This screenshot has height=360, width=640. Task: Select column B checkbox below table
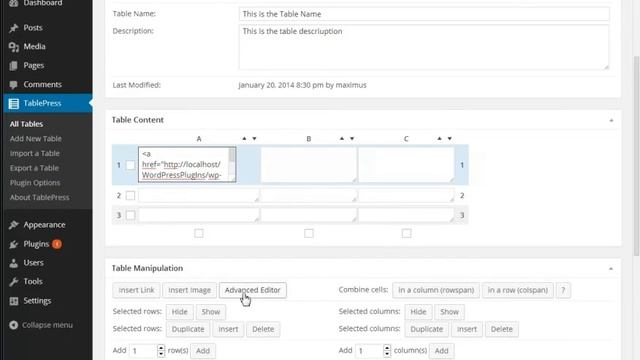309,233
